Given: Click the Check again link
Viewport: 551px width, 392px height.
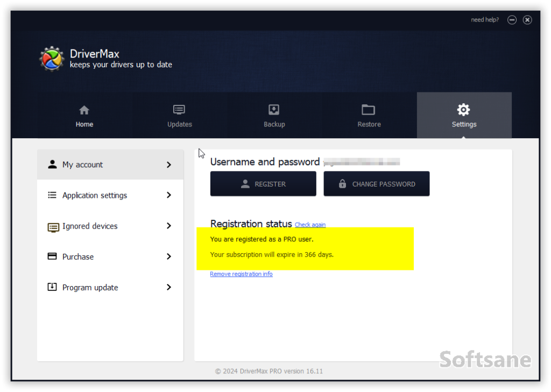Looking at the screenshot, I should coord(310,225).
